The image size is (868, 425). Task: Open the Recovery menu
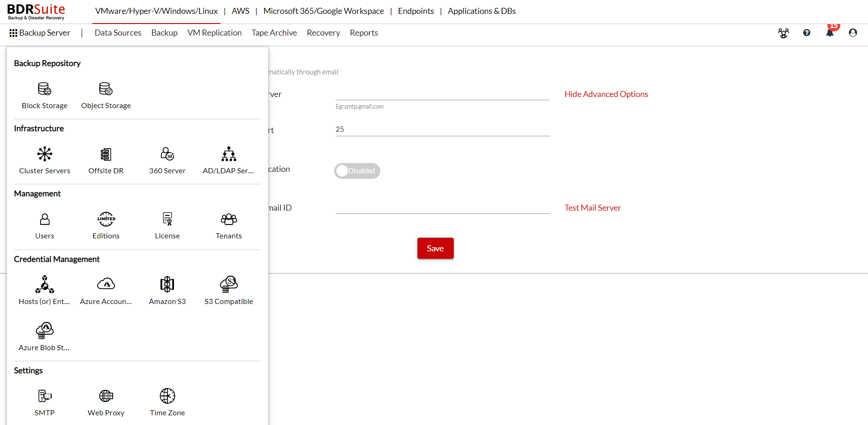point(323,33)
